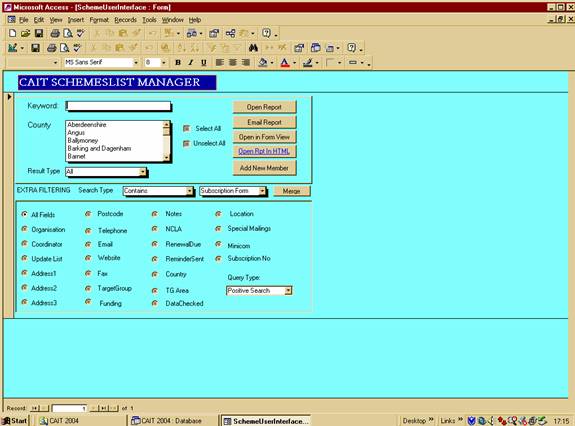
Task: Click the Font Color A swatch
Action: coord(285,63)
